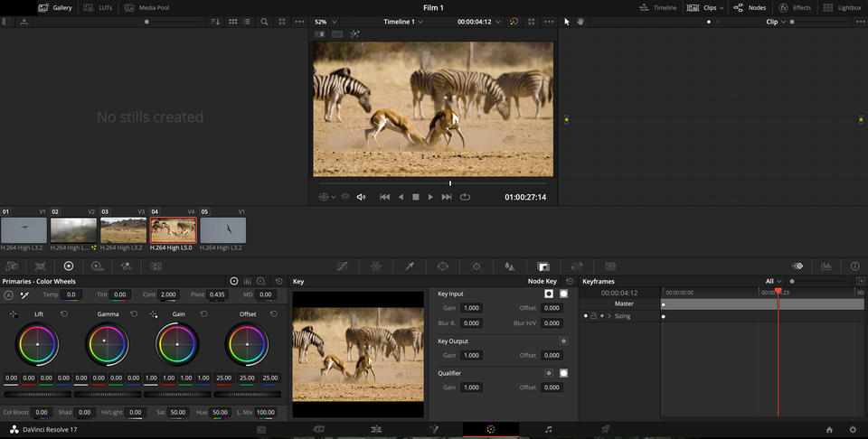Switch to the Deliver page
868x439 pixels.
(606, 429)
